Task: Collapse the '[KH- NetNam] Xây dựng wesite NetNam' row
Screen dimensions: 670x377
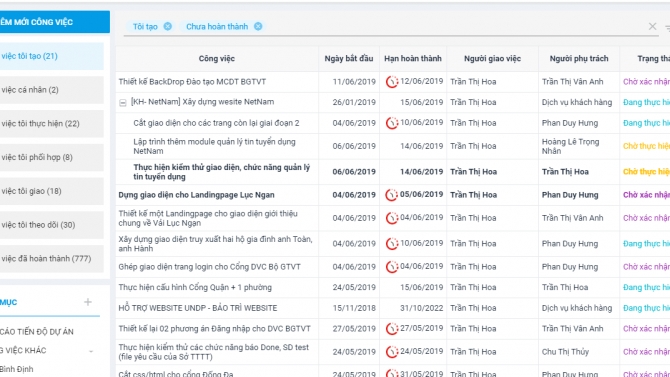Action: click(123, 103)
